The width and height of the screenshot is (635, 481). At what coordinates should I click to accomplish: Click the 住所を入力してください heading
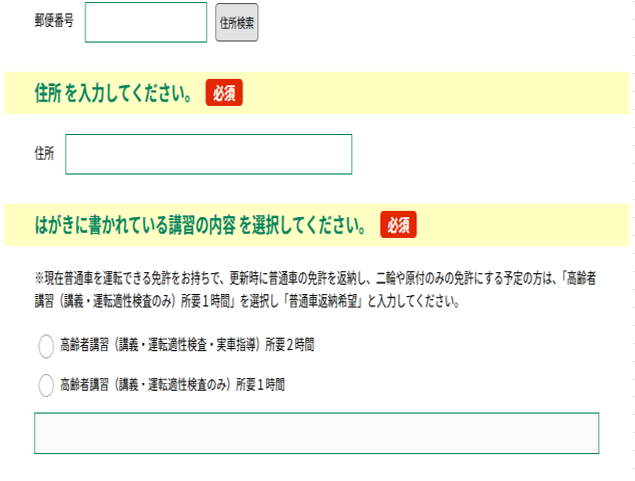tap(114, 94)
